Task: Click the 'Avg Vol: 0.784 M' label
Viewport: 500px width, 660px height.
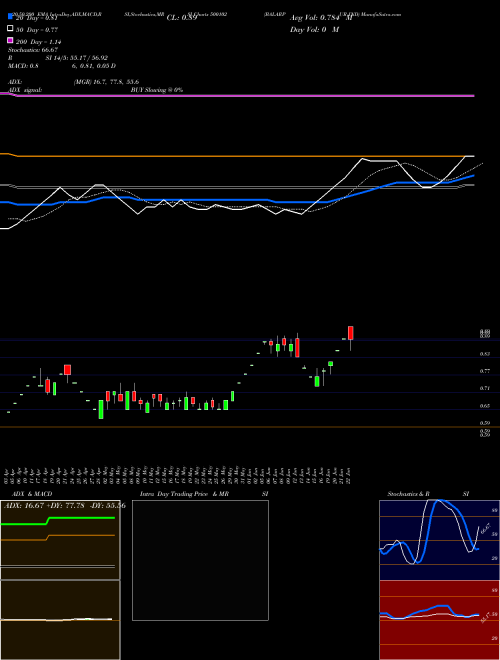Action: [x=321, y=18]
